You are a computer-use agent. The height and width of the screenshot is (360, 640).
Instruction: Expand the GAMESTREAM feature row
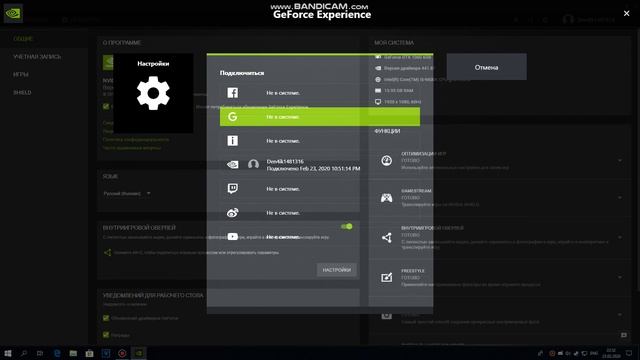620,198
